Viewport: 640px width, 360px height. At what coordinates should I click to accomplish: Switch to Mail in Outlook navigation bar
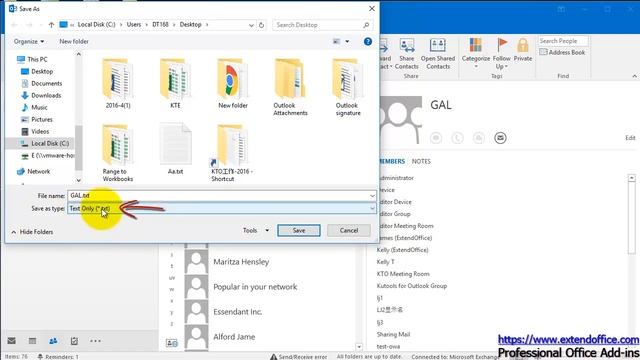tap(11, 341)
